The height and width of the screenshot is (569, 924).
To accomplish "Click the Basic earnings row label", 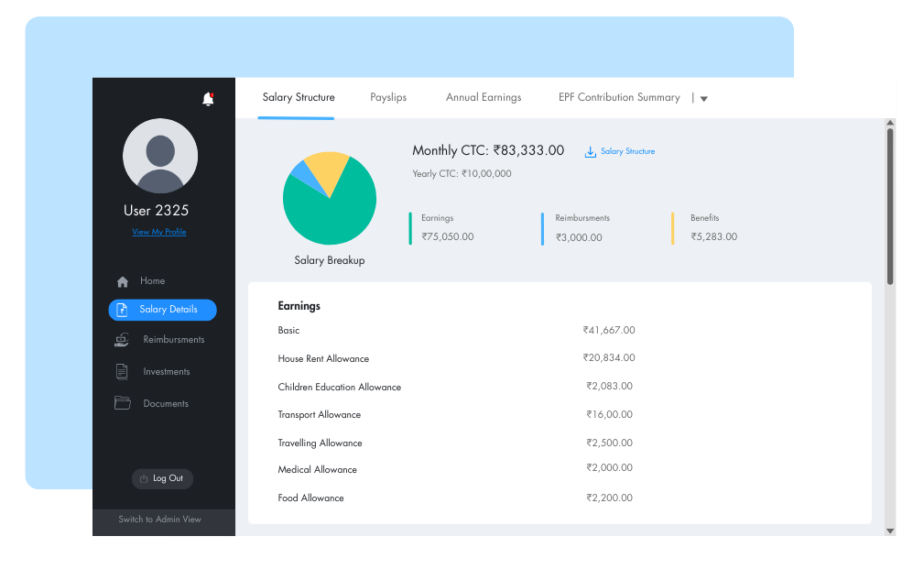I will (x=288, y=330).
